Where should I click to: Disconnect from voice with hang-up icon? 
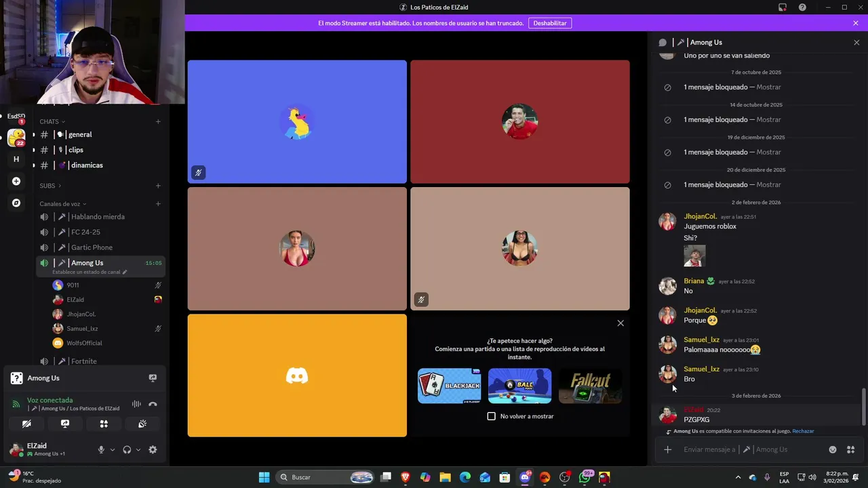153,404
